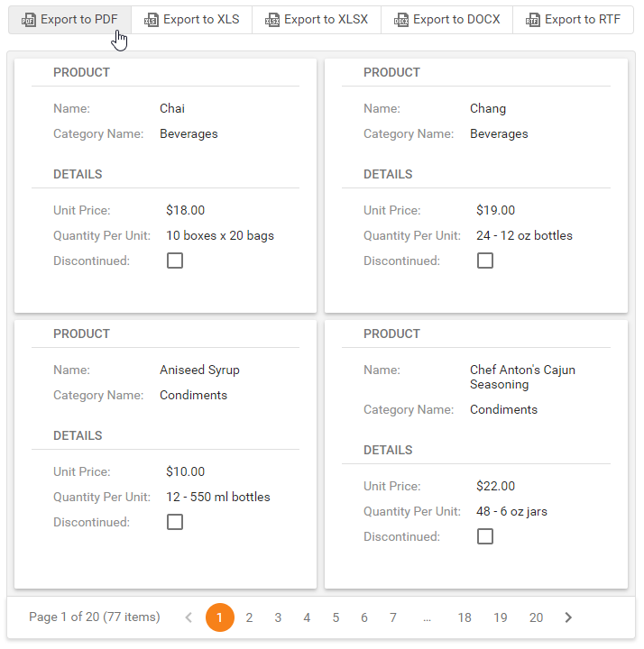The width and height of the screenshot is (644, 649).
Task: Click the DETAILS header on the Chang card
Action: coord(388,174)
